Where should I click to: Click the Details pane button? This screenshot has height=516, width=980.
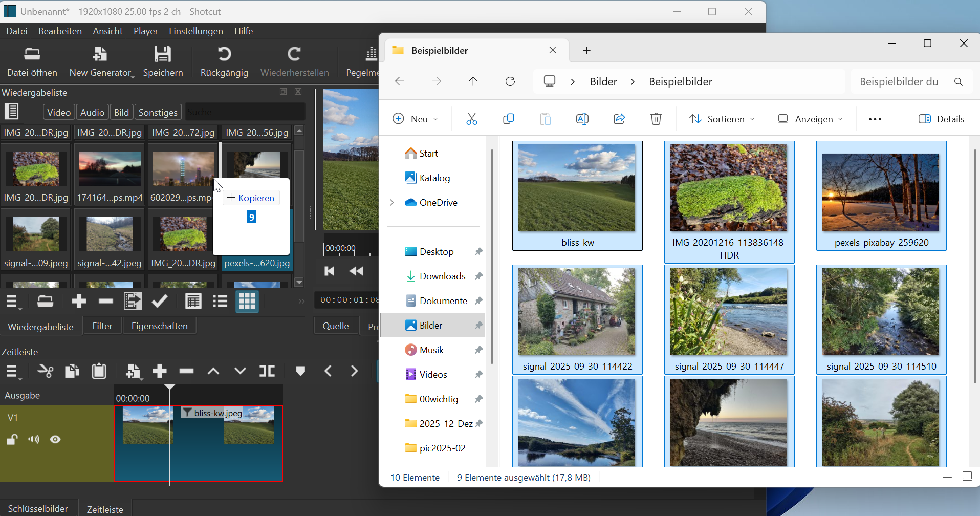click(x=942, y=119)
